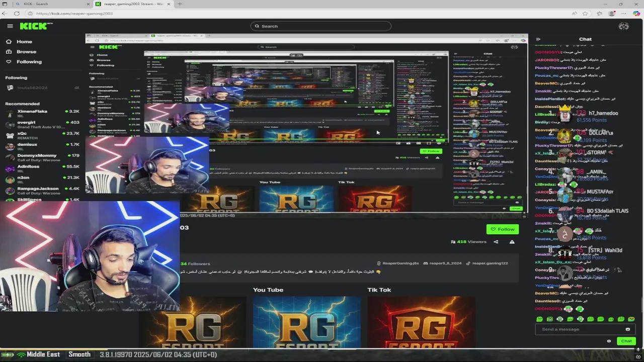The image size is (644, 362).
Task: Open SkillSpecs recommended channel
Action: pyautogui.click(x=42, y=200)
